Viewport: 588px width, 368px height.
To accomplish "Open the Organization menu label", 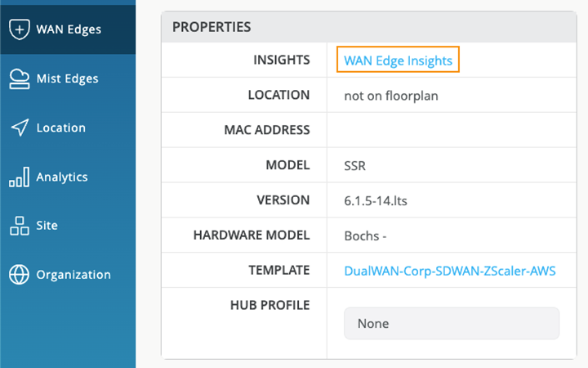I will (x=73, y=275).
